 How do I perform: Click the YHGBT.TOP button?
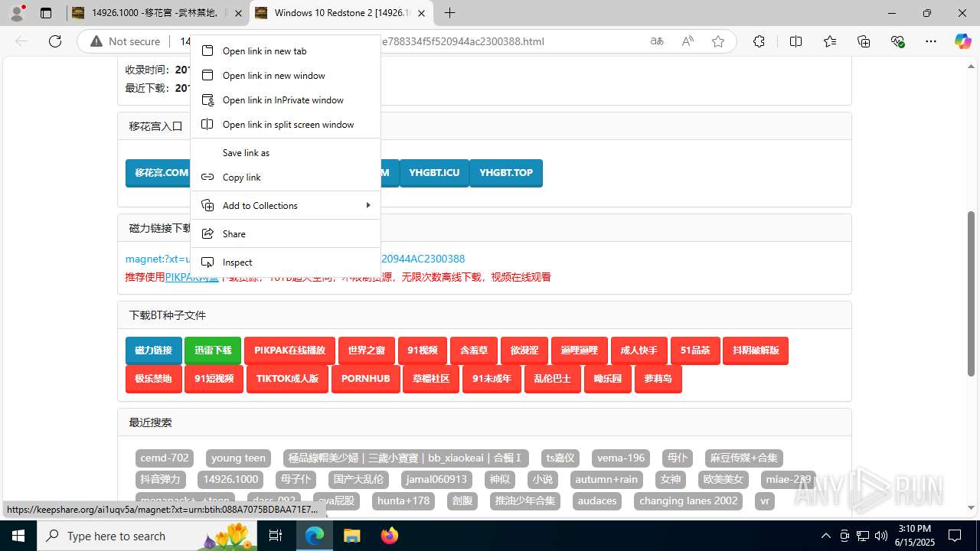point(506,173)
